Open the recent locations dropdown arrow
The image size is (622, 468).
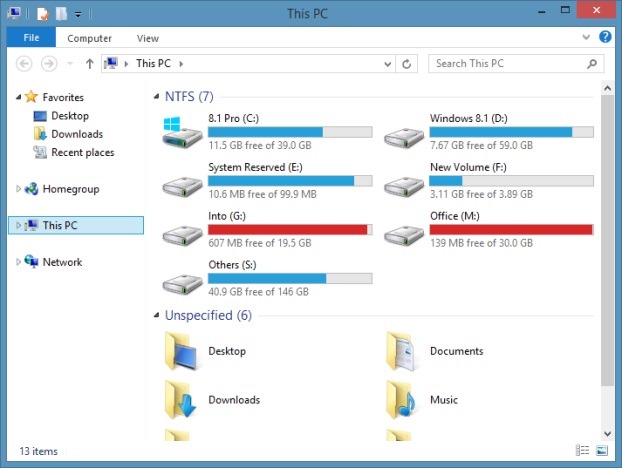70,64
